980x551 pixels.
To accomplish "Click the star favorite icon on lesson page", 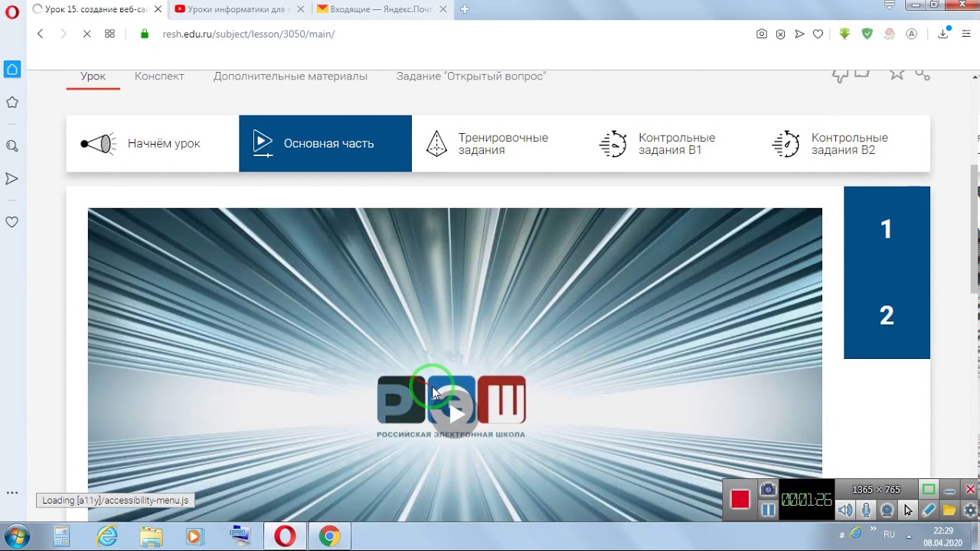I will pos(897,73).
